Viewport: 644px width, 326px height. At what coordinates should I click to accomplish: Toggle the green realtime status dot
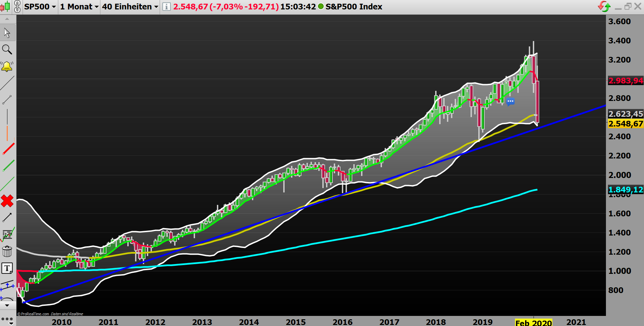coord(321,6)
